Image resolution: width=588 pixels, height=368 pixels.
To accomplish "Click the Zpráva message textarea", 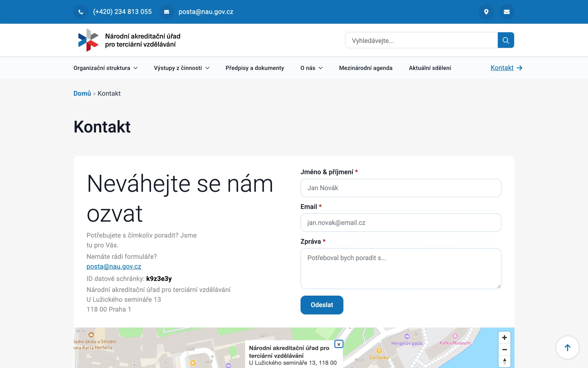I will tap(401, 269).
